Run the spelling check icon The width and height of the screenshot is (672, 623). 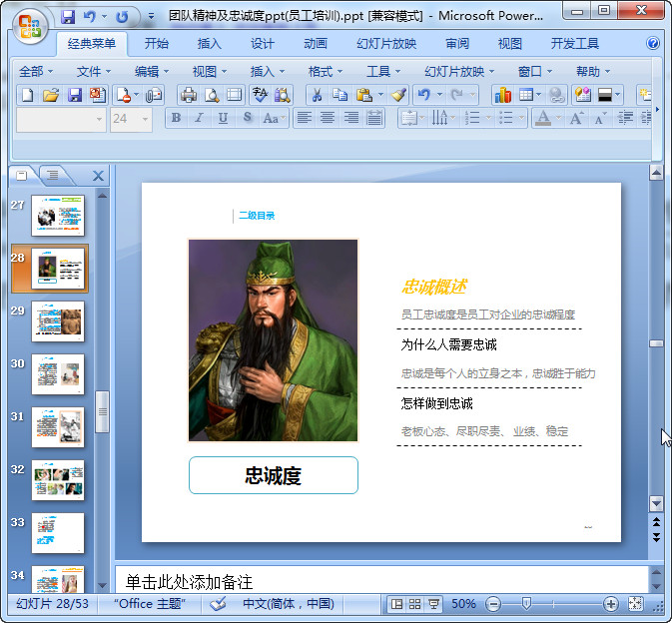click(x=260, y=95)
